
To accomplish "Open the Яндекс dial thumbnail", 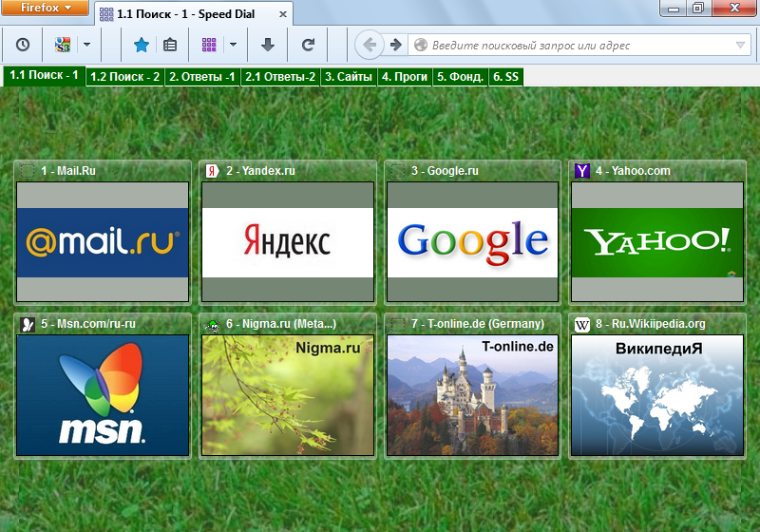I will pyautogui.click(x=288, y=242).
